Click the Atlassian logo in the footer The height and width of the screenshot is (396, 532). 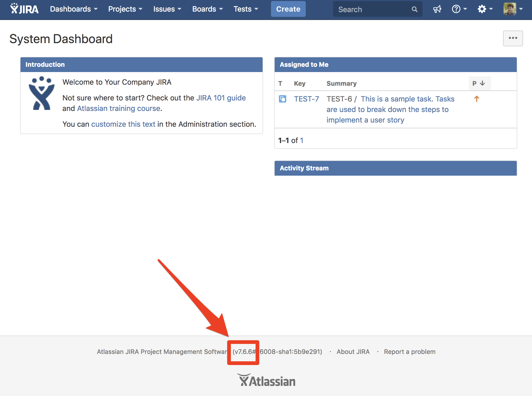point(266,380)
